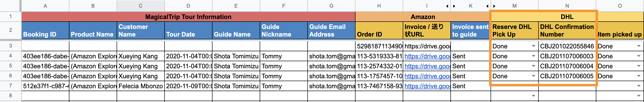Select column N header
Image resolution: width=644 pixels, height=102 pixels.
tap(567, 6)
